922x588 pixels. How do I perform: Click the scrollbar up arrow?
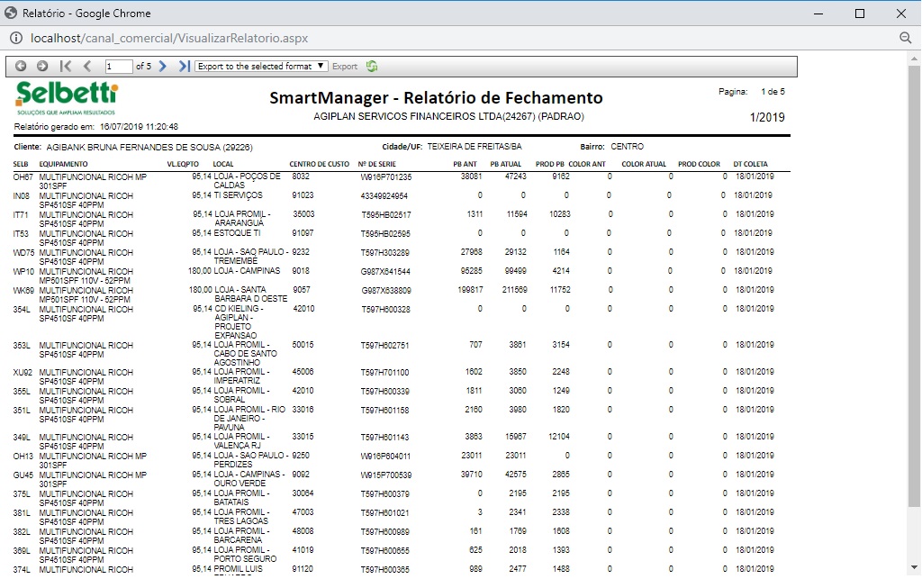tap(914, 59)
